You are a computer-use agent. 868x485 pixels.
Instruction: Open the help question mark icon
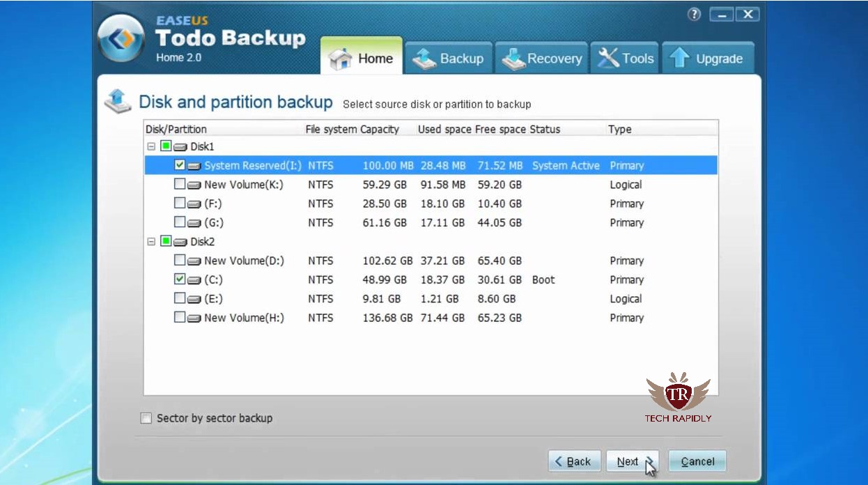pos(694,14)
